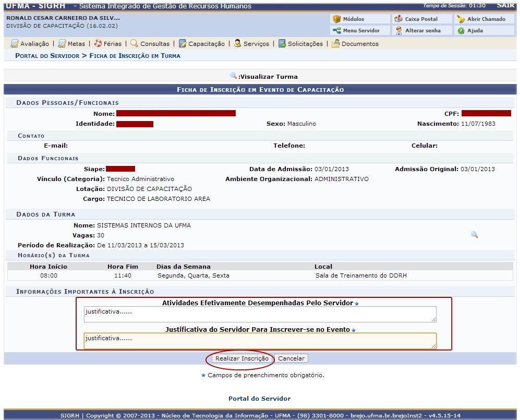Focus the Atividades Efetivamente Desempenhadas text field
520x420 pixels.
(260, 314)
